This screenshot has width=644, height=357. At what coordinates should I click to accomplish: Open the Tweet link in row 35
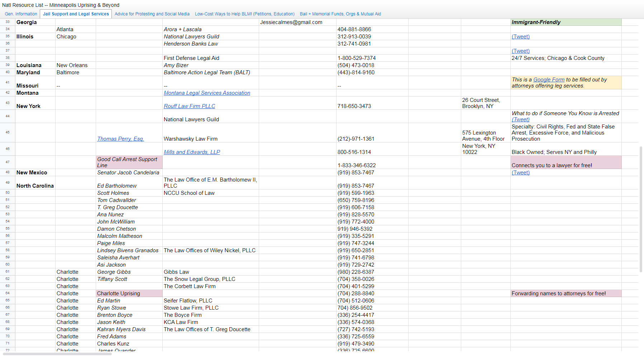click(520, 37)
